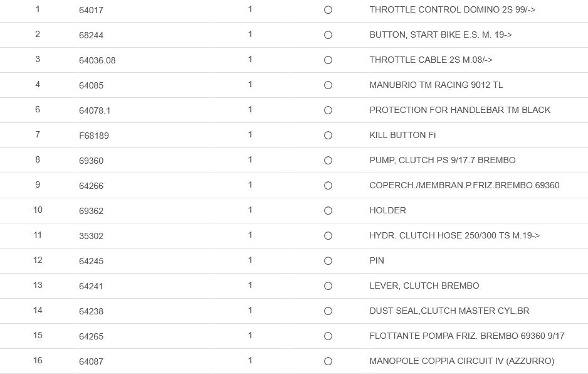Select radio for LEVER, CLUTCH BREMBO
Screen dimensions: 588x374
tap(328, 286)
